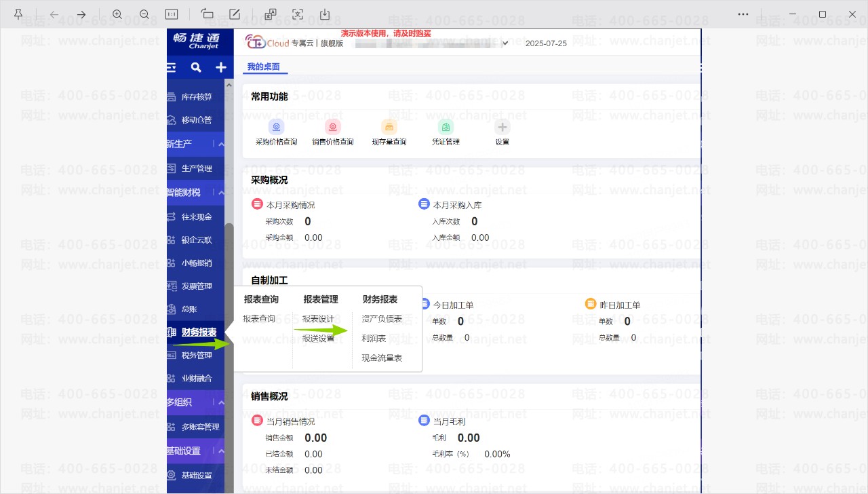Open 往来现金 in sidebar
The height and width of the screenshot is (494, 868).
[196, 217]
